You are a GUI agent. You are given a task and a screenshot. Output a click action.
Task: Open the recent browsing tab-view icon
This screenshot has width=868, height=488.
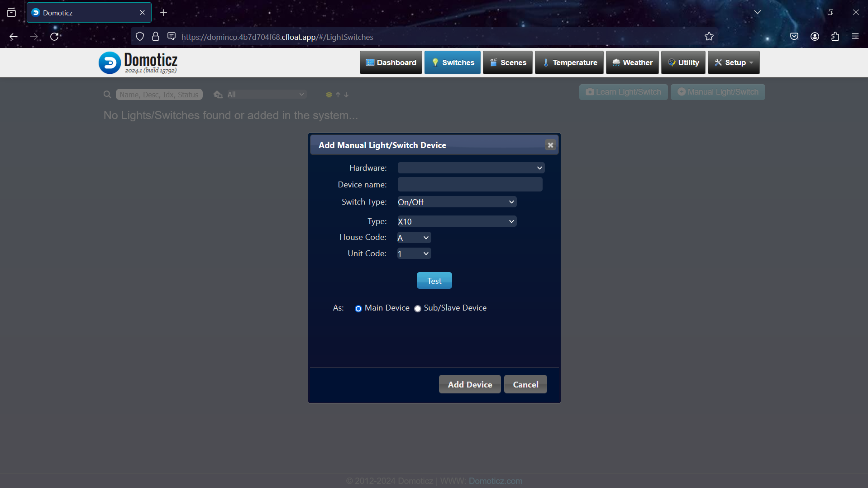11,13
